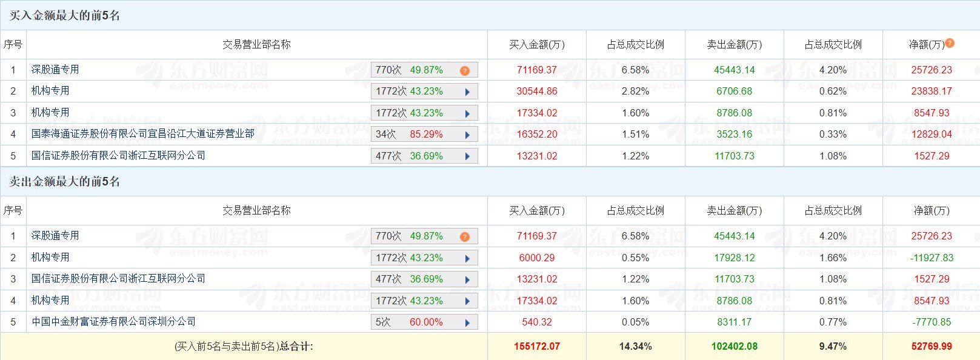The width and height of the screenshot is (980, 360).
Task: Click blue arrow in sell-table 国信证券 row
Action: [467, 280]
